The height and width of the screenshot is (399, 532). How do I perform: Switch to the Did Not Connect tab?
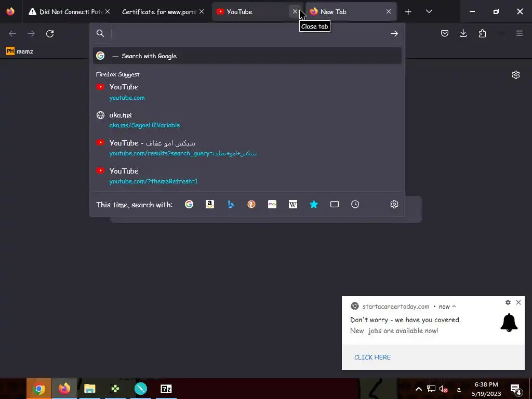69,11
